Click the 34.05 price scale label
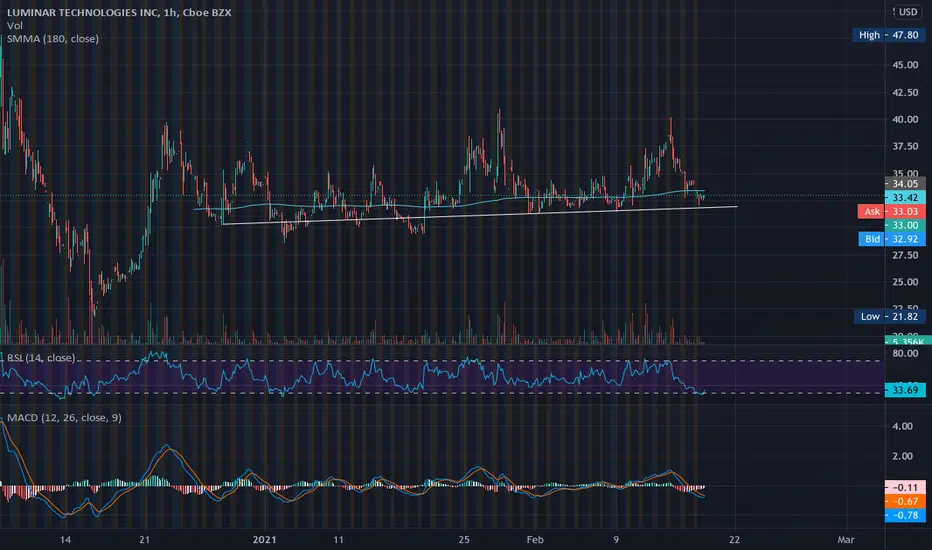 click(905, 184)
